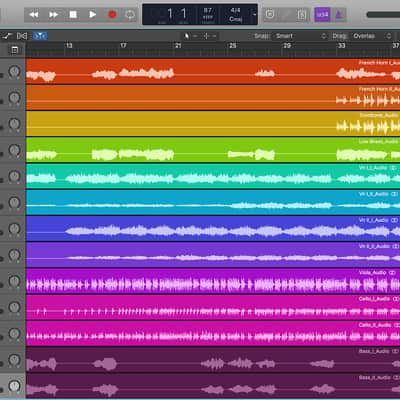Viewport: 400px width, 400px height.
Task: Click the pan knob of the Viola track
Action: 14,281
